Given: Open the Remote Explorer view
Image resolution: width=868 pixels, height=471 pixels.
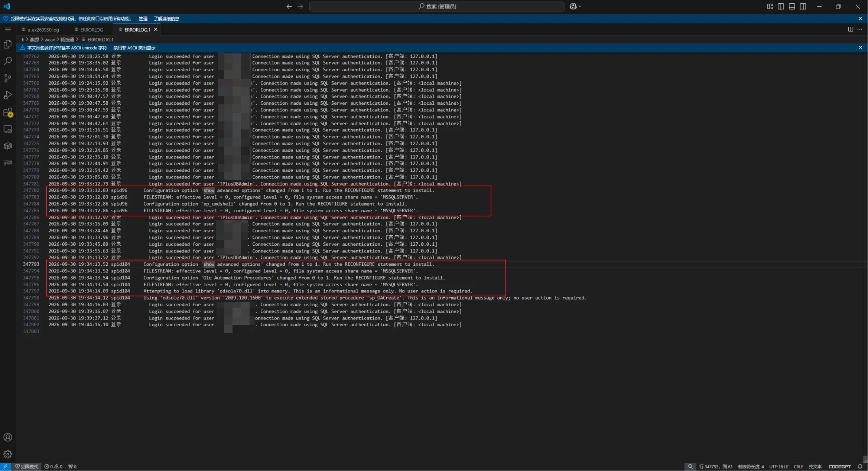Looking at the screenshot, I should point(7,129).
